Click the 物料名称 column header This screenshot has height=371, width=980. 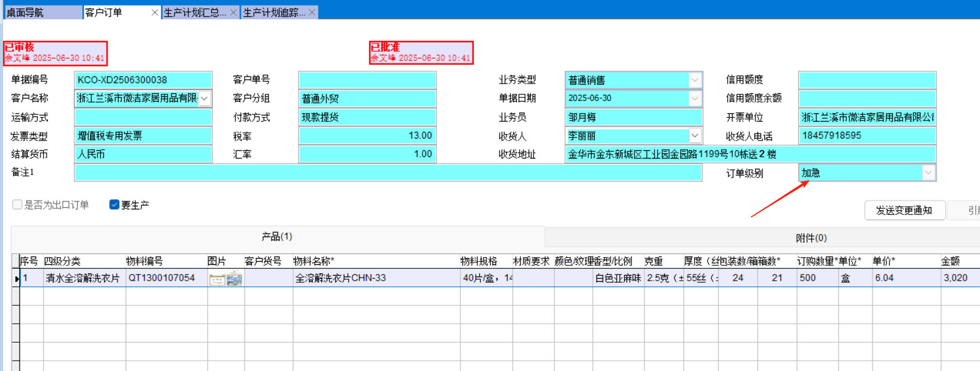(313, 261)
